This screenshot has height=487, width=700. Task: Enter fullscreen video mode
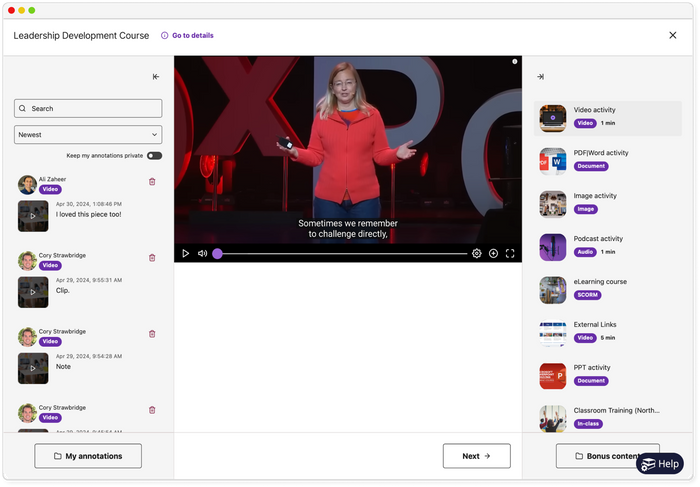click(x=510, y=254)
